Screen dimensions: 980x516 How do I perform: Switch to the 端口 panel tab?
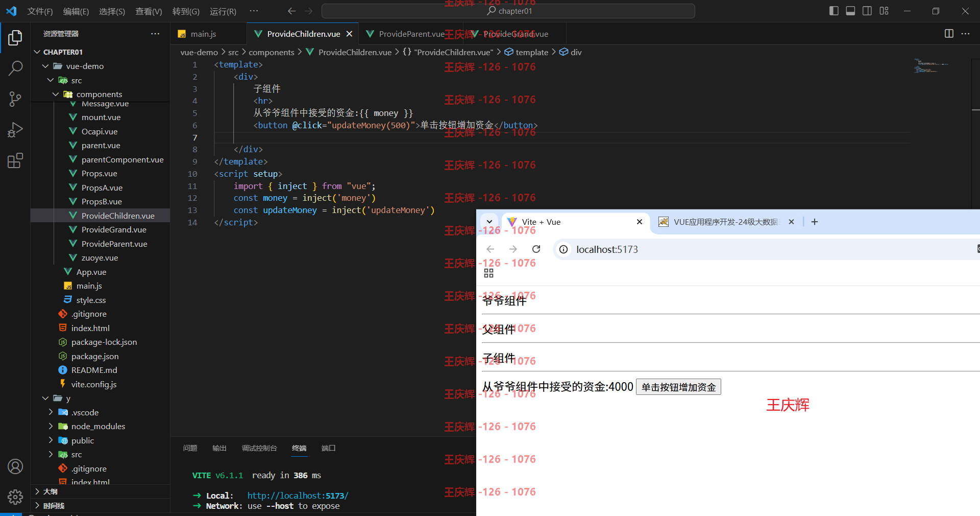coord(329,448)
